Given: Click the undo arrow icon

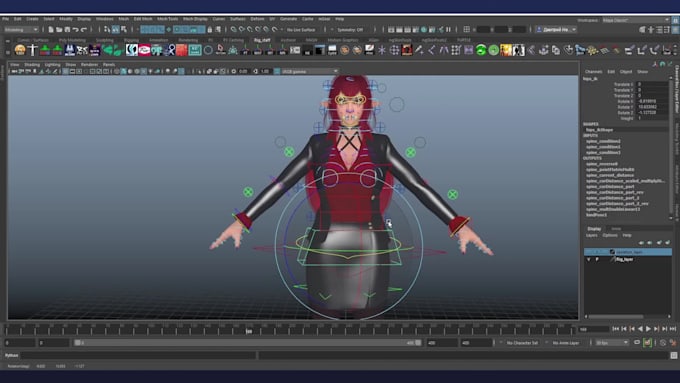Looking at the screenshot, I should pyautogui.click(x=75, y=29).
